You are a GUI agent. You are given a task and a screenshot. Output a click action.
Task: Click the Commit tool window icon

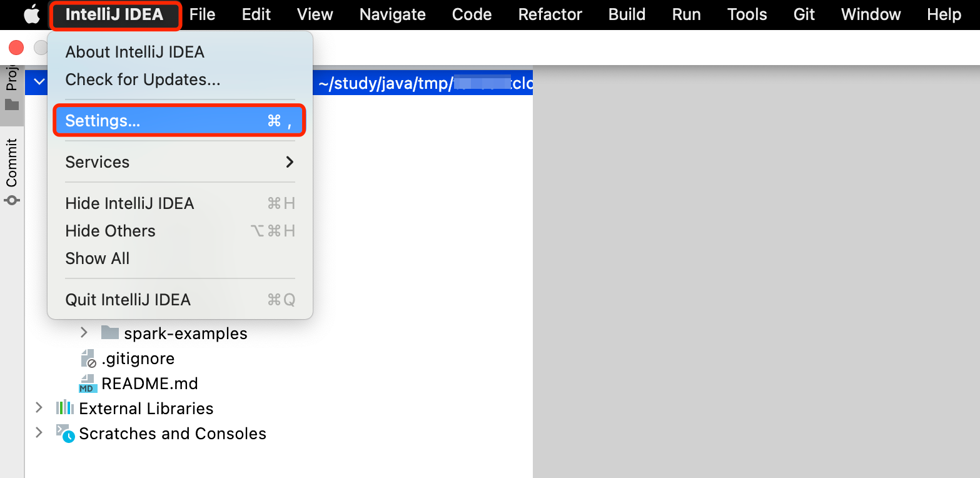click(12, 200)
